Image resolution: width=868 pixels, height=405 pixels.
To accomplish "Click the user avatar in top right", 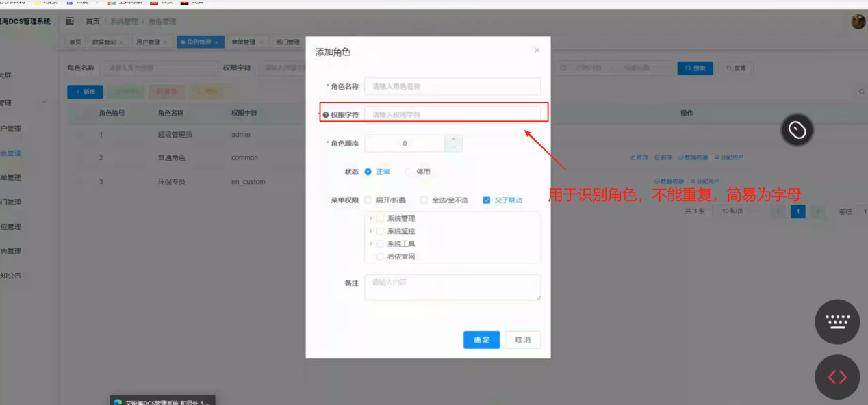I will pyautogui.click(x=858, y=22).
